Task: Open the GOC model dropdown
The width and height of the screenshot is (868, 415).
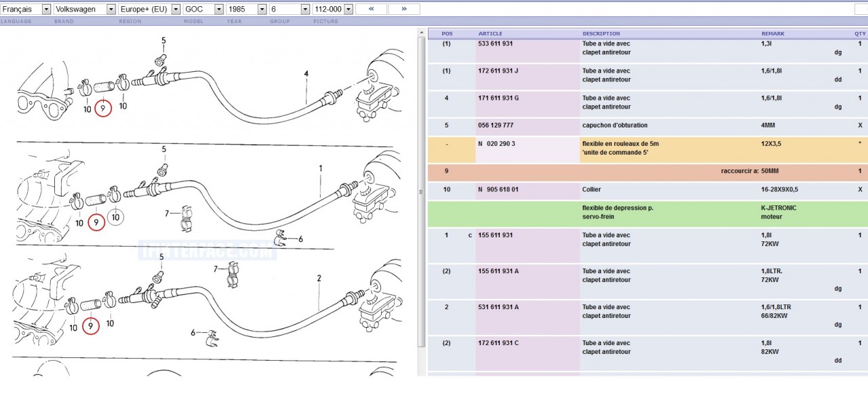Action: pos(204,9)
